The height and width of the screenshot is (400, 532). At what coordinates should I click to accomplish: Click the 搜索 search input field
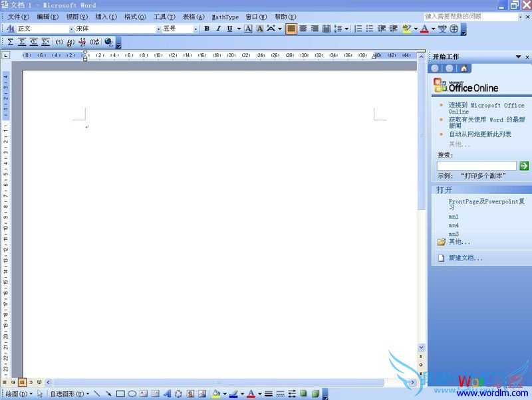476,165
